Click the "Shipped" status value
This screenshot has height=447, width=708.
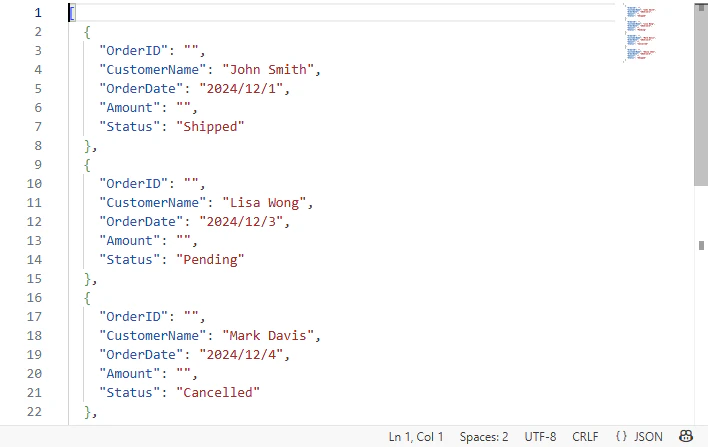click(x=210, y=126)
